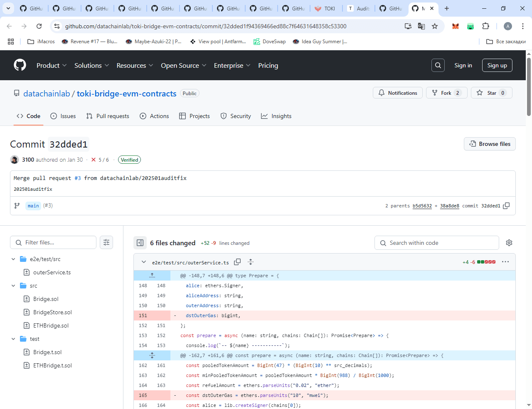This screenshot has width=532, height=409.
Task: Open GitHub search magnifier button
Action: click(438, 65)
